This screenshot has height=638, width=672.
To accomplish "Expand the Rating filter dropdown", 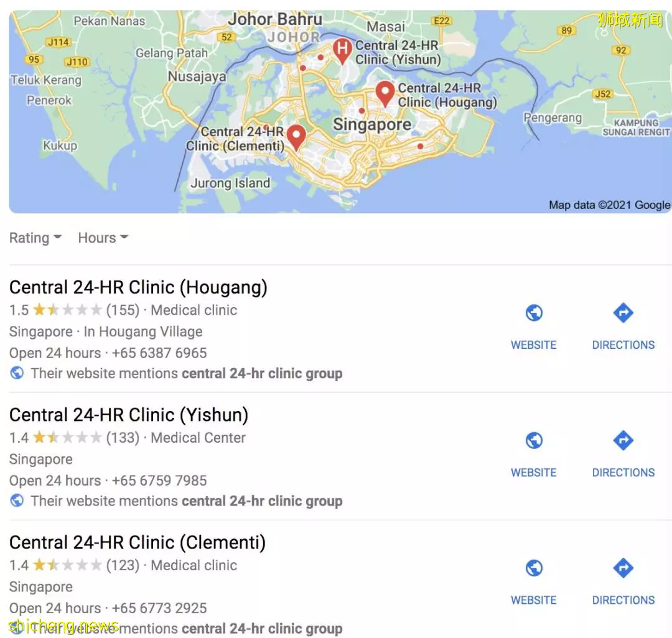I will click(x=35, y=238).
